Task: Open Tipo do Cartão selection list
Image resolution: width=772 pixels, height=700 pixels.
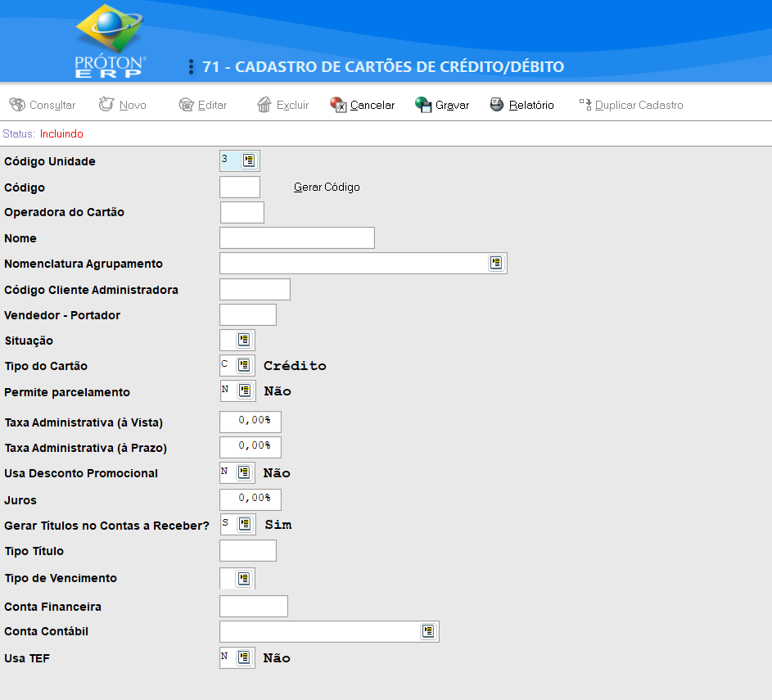Action: click(244, 365)
